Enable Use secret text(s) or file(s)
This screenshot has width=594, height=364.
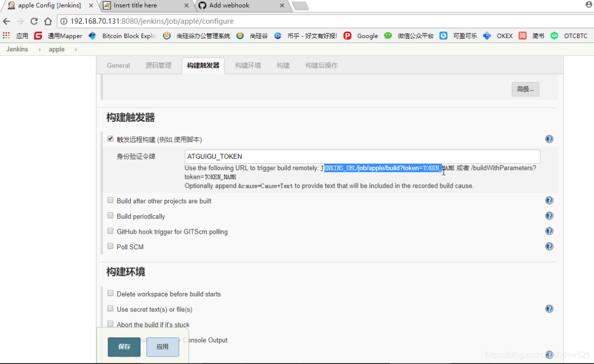110,308
